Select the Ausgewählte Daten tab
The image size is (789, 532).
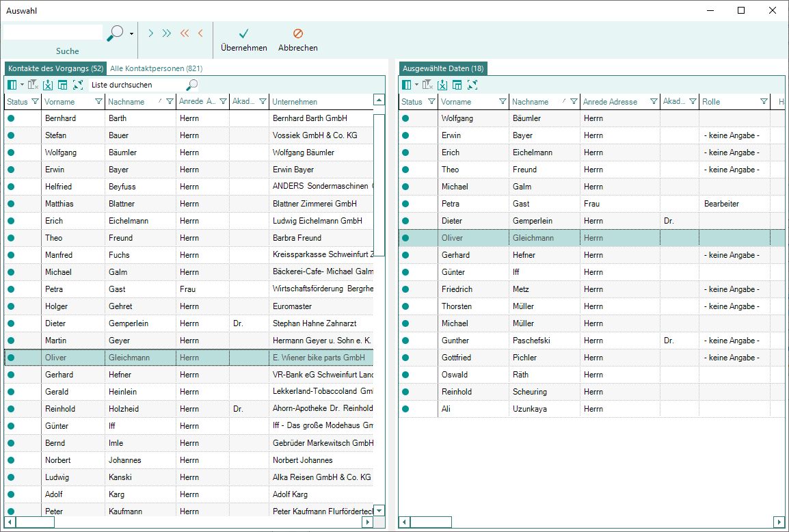coord(443,68)
